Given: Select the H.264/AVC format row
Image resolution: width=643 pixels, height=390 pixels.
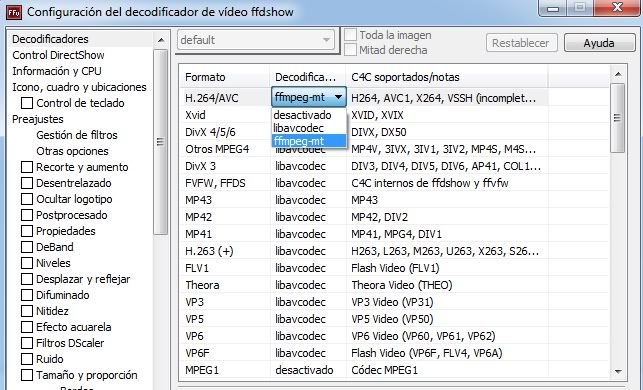Looking at the screenshot, I should click(212, 98).
